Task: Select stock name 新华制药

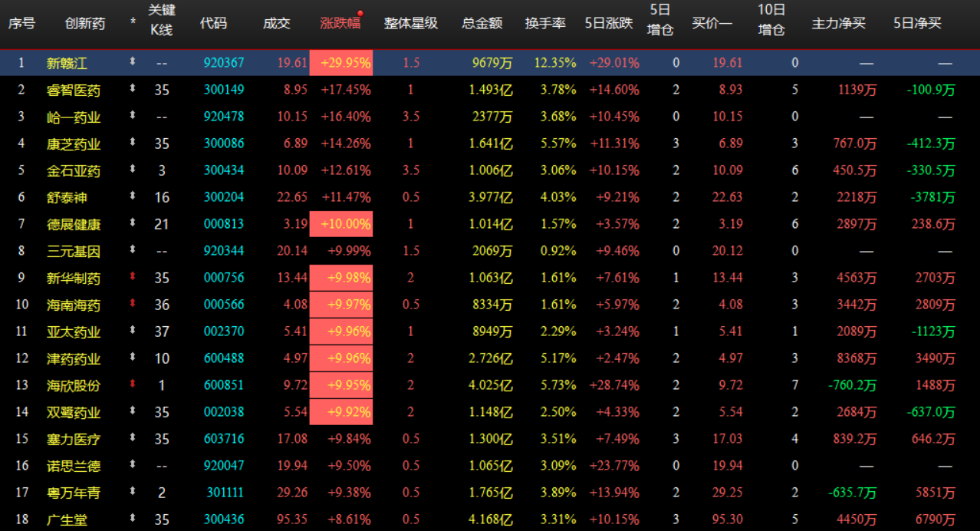Action: click(74, 278)
